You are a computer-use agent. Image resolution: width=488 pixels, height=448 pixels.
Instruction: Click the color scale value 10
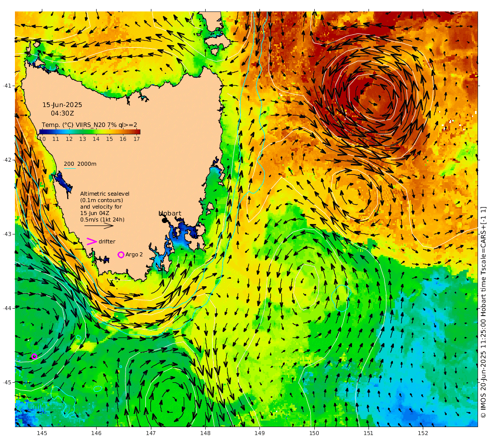coord(42,139)
